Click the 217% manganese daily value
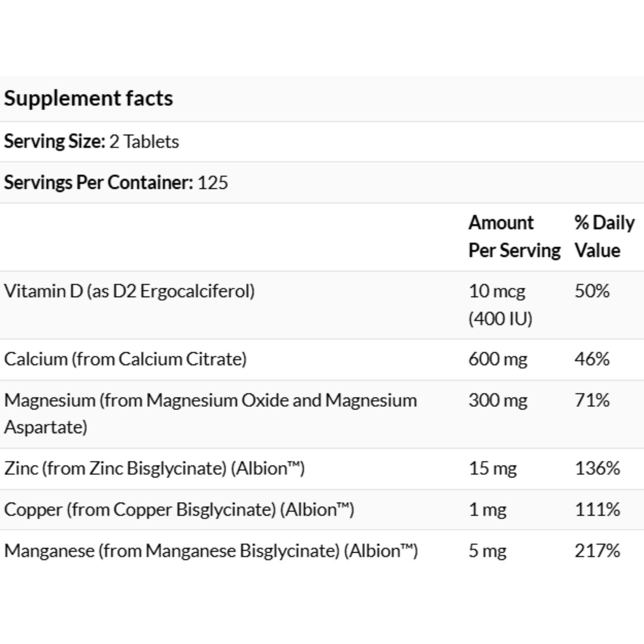 (x=597, y=550)
